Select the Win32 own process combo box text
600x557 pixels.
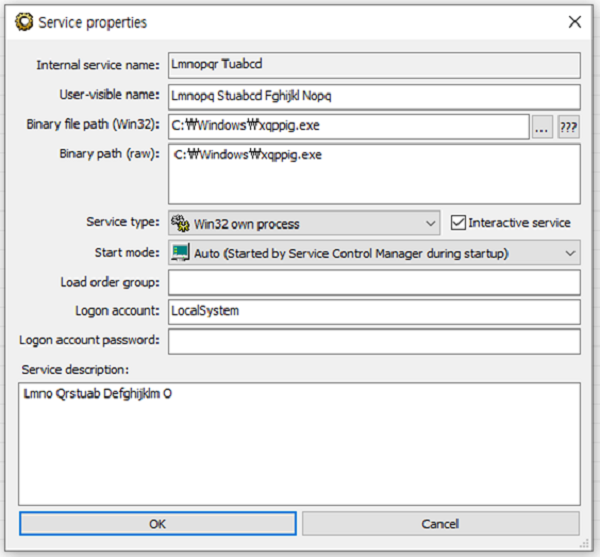pos(246,224)
